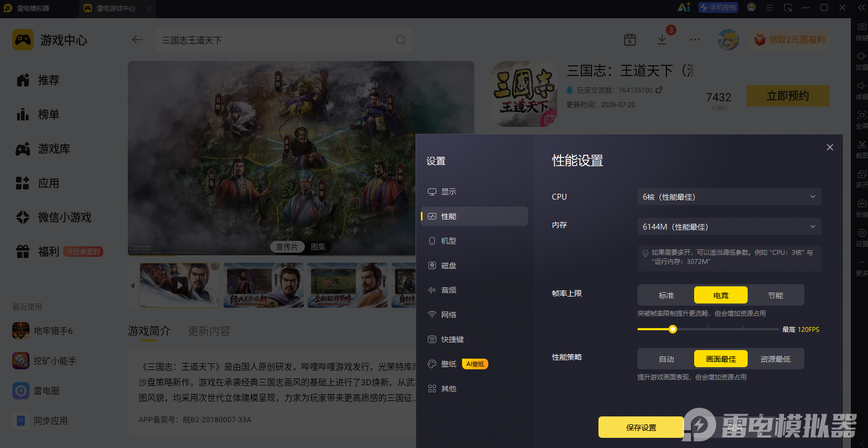Set performance strategy to 资源最低

click(775, 359)
